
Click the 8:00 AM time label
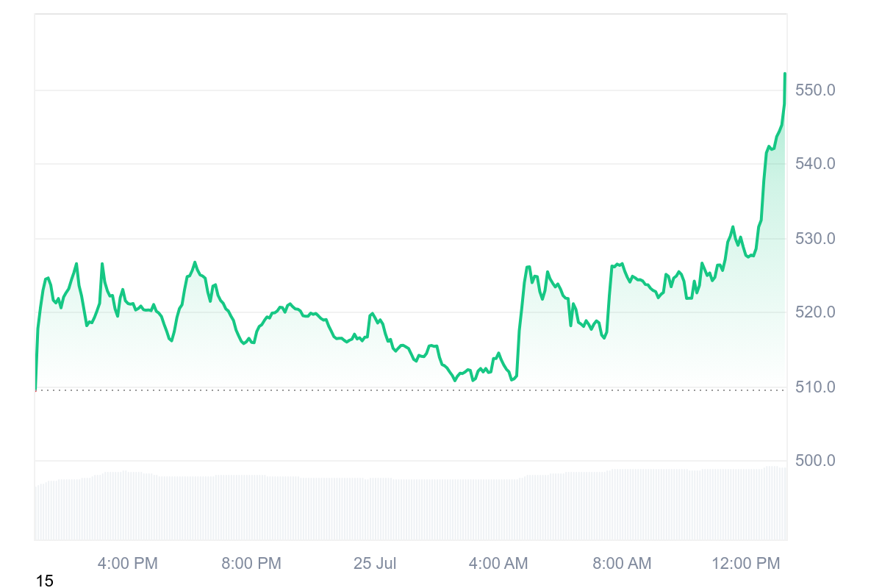pos(622,564)
